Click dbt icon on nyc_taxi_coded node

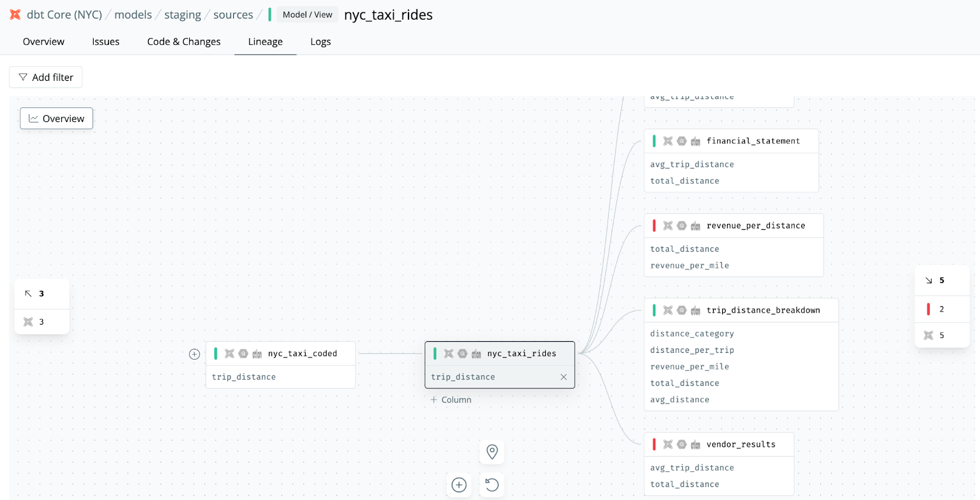coord(229,354)
